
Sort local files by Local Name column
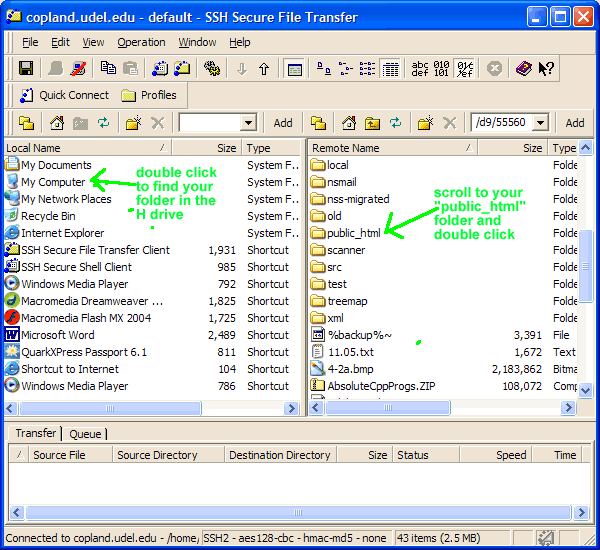point(88,148)
